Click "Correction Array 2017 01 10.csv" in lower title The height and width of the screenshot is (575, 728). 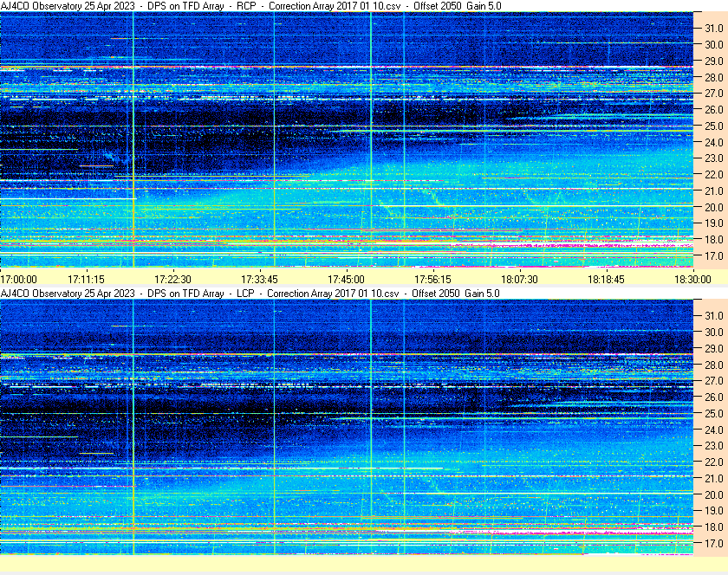coord(333,294)
